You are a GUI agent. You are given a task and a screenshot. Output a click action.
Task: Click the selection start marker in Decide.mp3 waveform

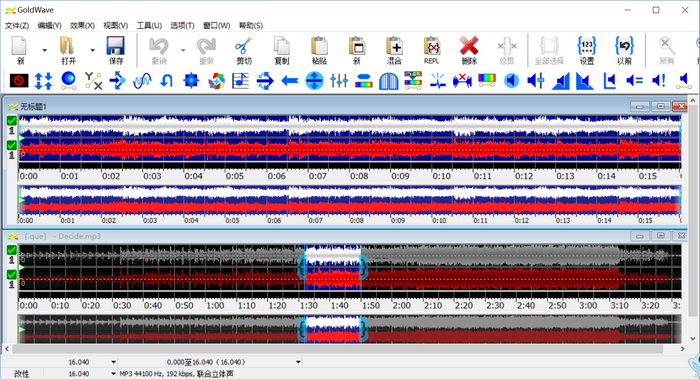(x=303, y=267)
